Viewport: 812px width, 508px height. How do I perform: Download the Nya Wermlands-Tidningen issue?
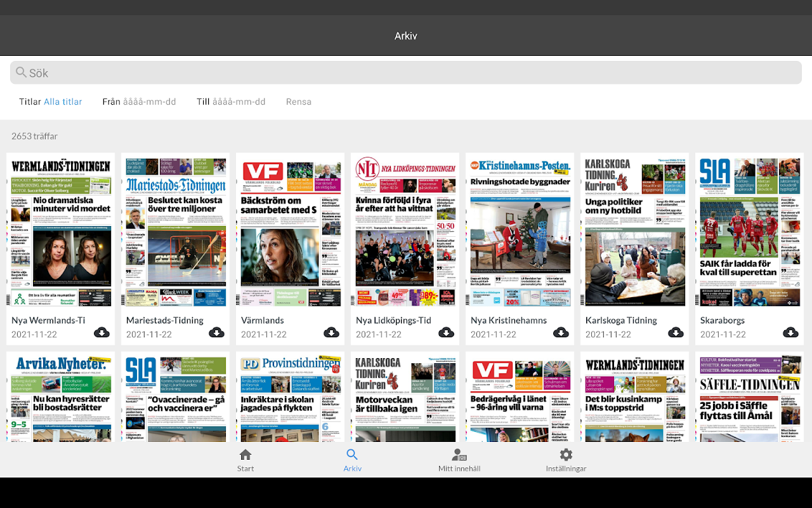click(x=101, y=332)
